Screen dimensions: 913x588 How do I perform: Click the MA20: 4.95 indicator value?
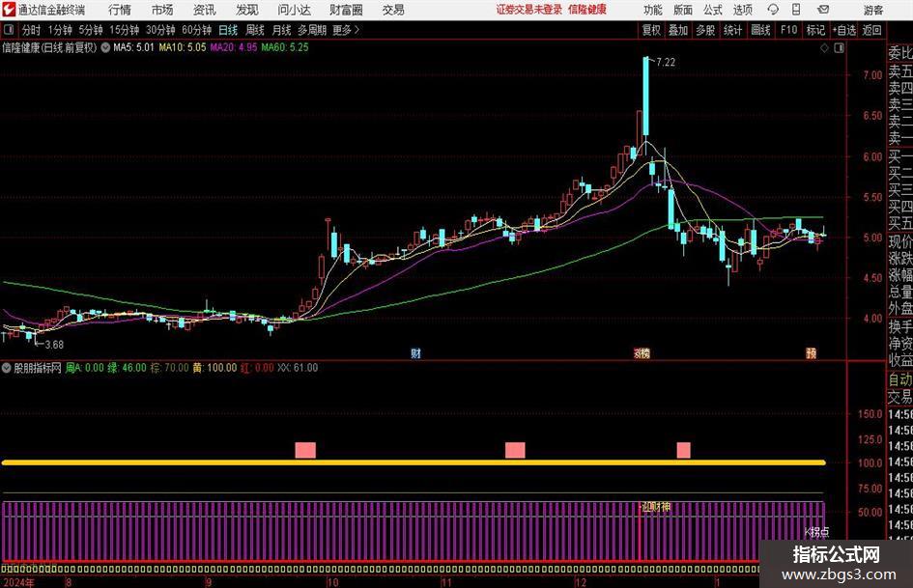(234, 47)
